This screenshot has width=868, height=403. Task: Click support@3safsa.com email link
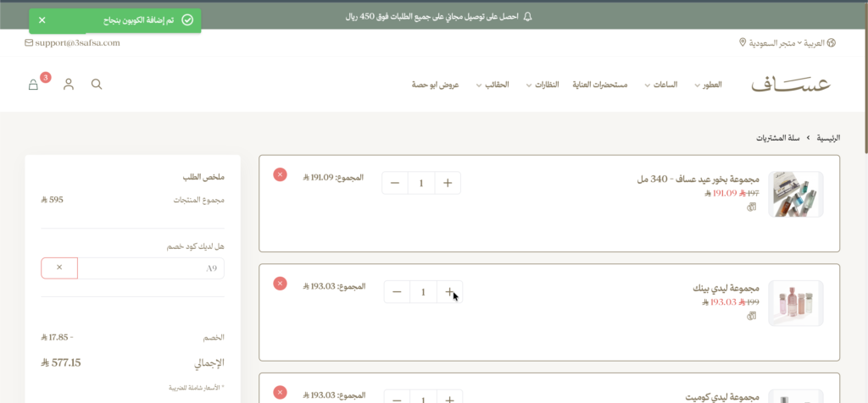(77, 42)
